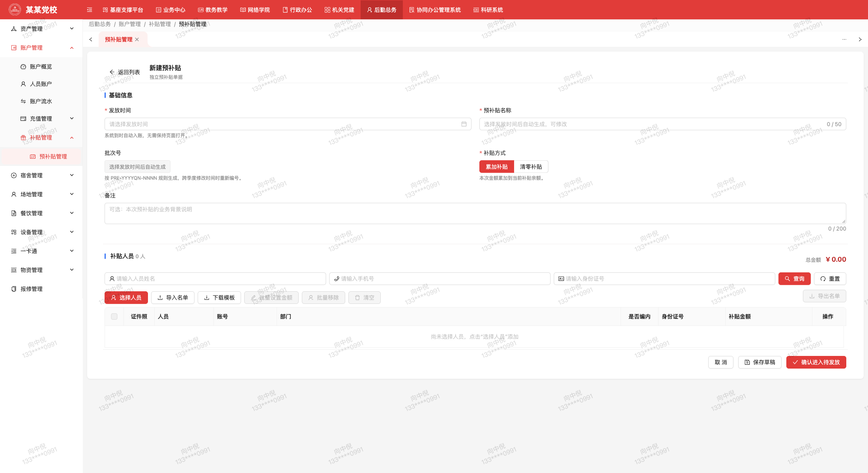Collapse the 补贴管理 submenu
Screen dimensions: 868x473
(x=41, y=138)
